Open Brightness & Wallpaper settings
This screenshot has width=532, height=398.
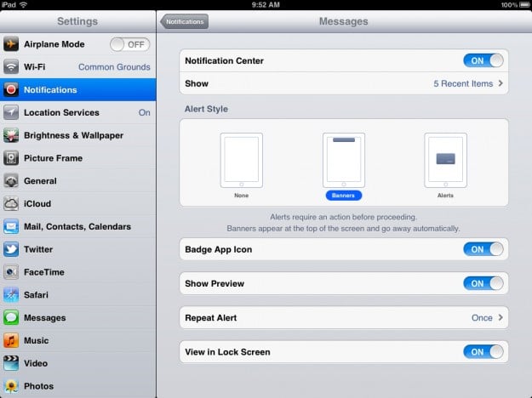click(x=78, y=135)
